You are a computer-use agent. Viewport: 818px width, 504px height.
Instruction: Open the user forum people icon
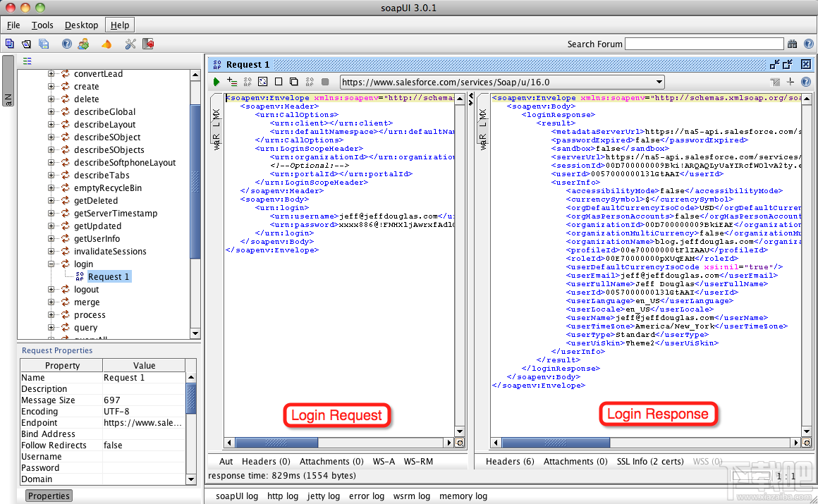coord(83,44)
